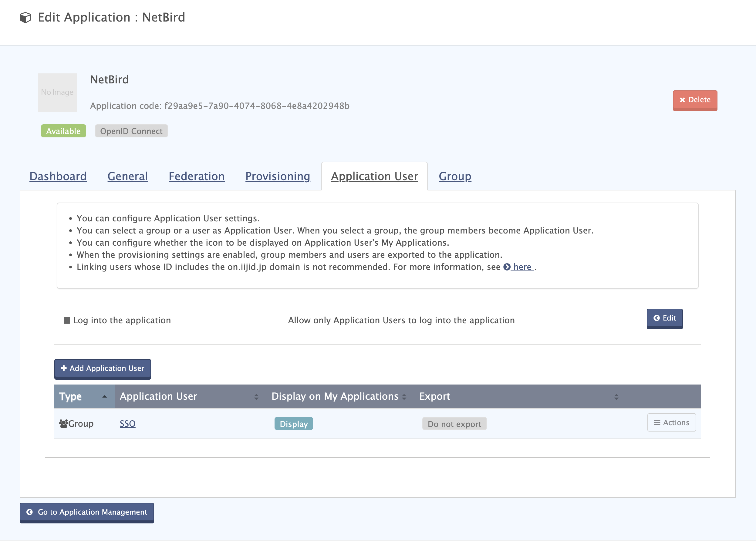
Task: Switch to the General tab
Action: [x=128, y=176]
